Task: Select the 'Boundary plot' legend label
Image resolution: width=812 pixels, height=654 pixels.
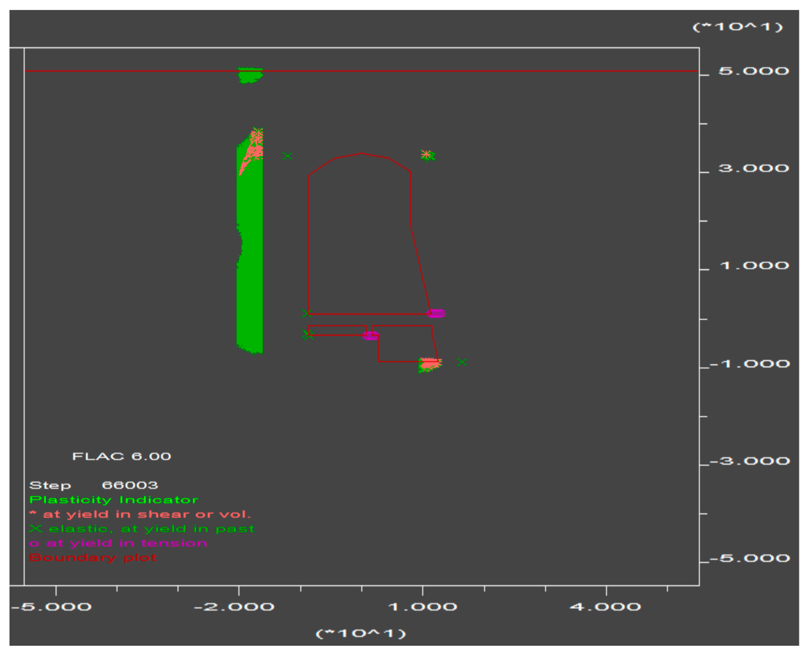Action: [x=93, y=558]
